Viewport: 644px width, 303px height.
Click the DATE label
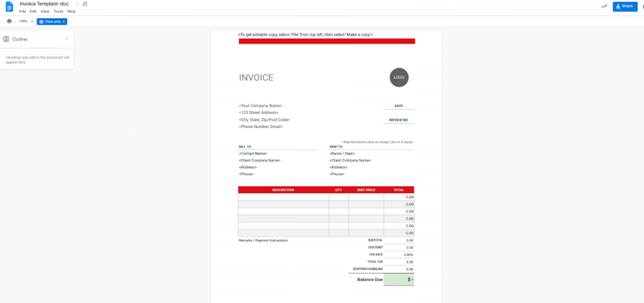coord(398,106)
